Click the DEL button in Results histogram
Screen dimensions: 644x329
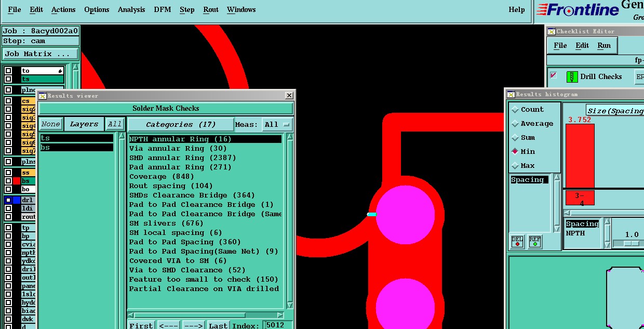517,242
